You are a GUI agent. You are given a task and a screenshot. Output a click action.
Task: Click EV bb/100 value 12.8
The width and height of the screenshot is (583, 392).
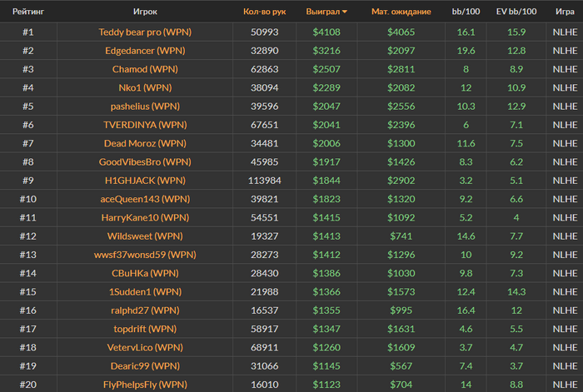point(516,51)
